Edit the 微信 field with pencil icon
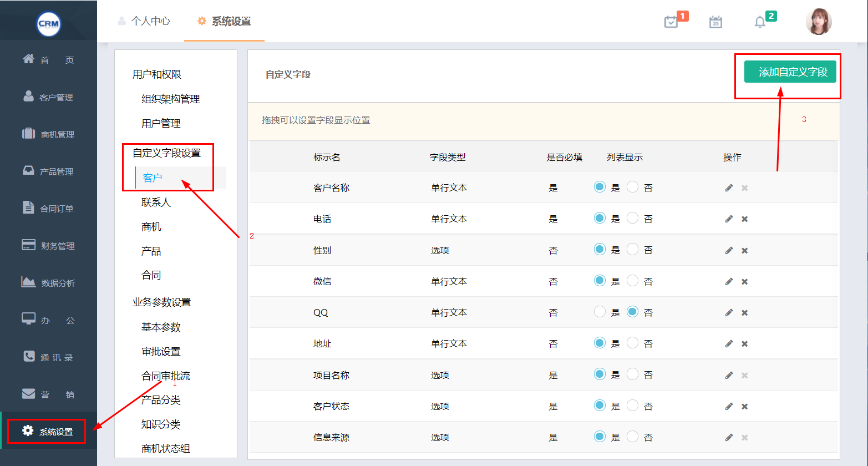Screen dimensions: 868x466 pyautogui.click(x=729, y=282)
